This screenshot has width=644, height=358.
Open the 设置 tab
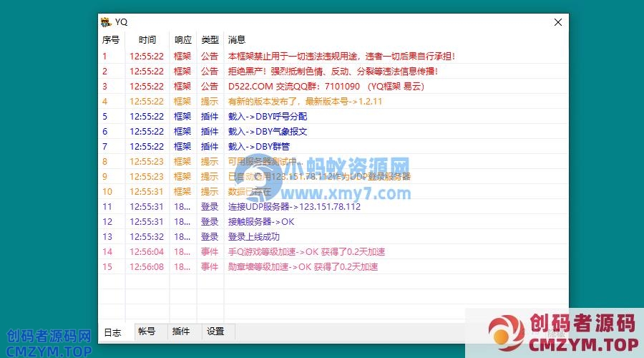pos(215,332)
